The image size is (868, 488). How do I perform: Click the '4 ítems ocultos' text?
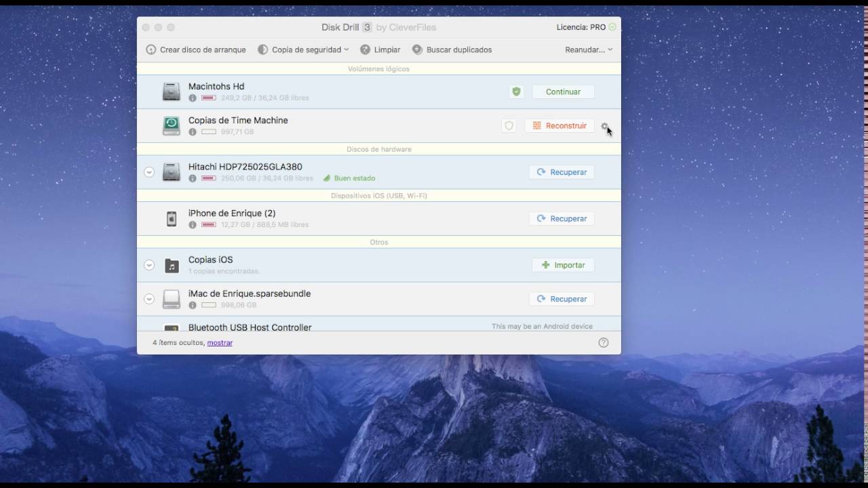[178, 343]
